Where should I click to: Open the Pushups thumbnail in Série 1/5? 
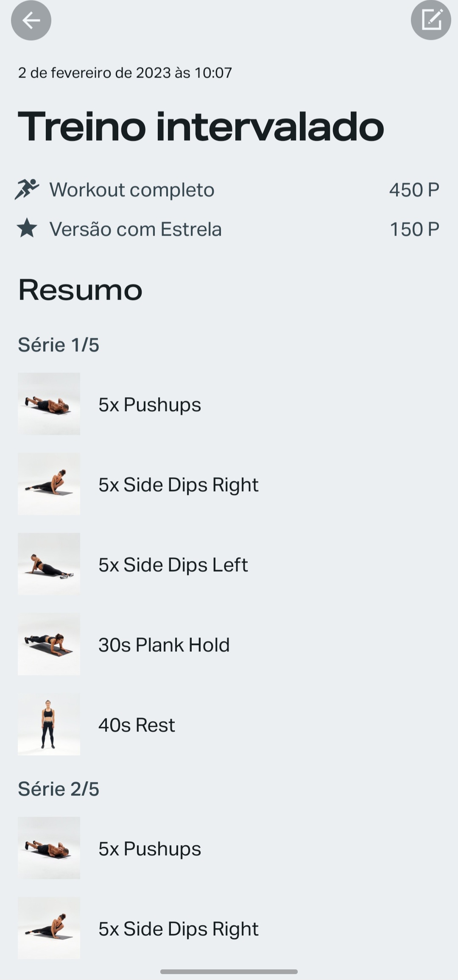[x=49, y=404]
